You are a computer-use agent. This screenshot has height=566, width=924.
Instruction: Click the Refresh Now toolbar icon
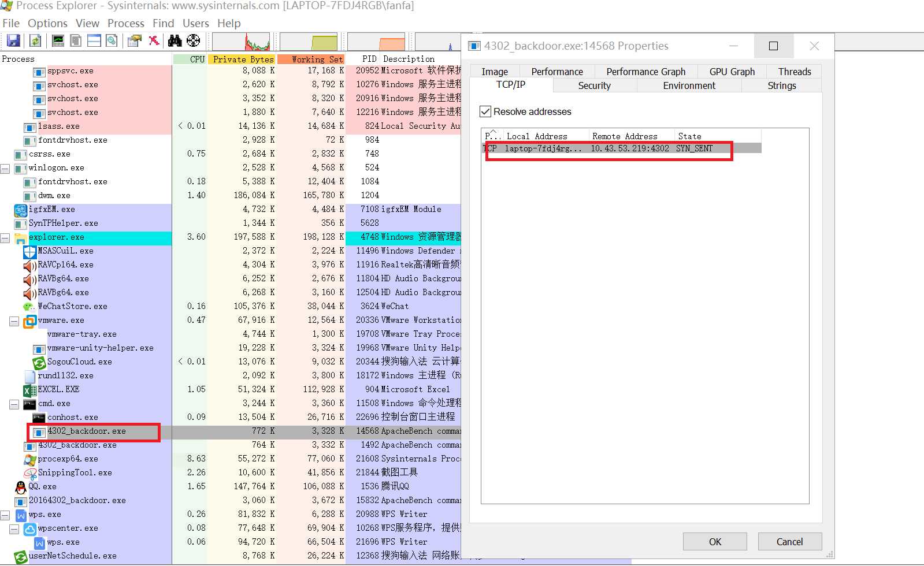[35, 40]
